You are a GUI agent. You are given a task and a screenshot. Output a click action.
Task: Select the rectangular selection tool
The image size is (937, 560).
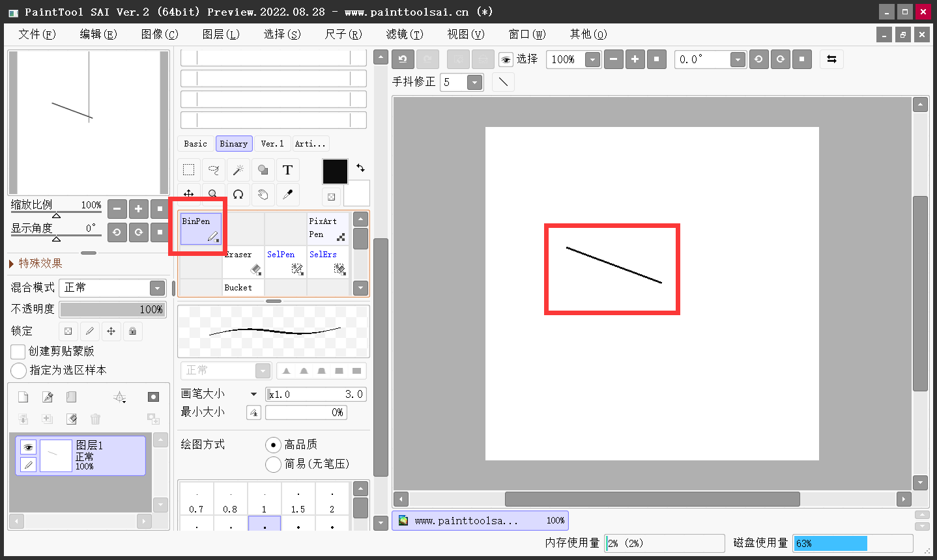click(189, 170)
